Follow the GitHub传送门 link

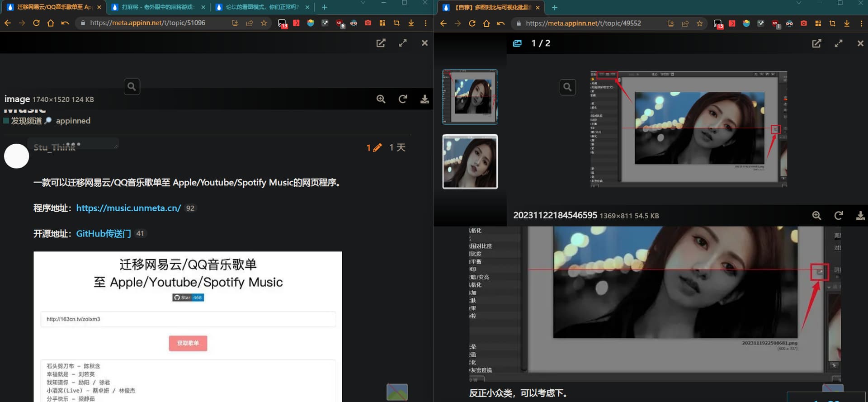103,234
